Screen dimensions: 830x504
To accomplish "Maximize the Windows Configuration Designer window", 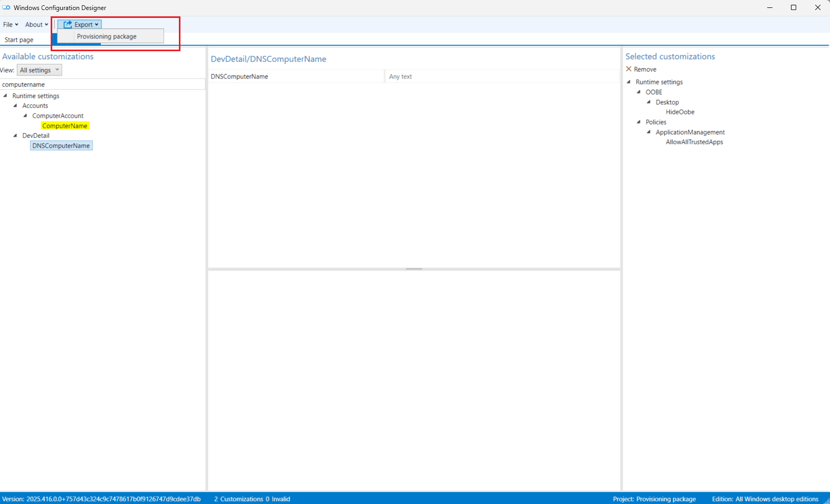I will 794,7.
